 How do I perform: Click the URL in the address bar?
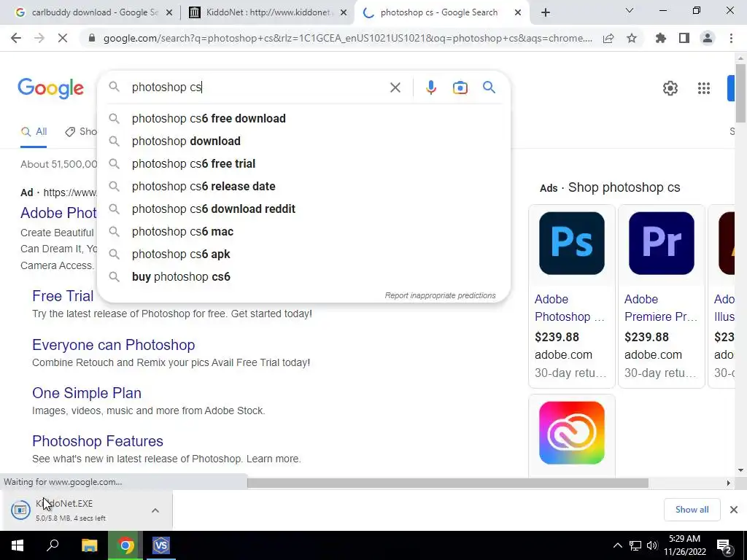pos(348,38)
